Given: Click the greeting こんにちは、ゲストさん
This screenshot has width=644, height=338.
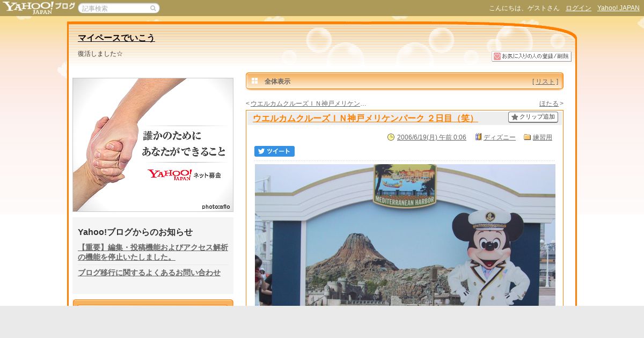Looking at the screenshot, I should coord(524,8).
